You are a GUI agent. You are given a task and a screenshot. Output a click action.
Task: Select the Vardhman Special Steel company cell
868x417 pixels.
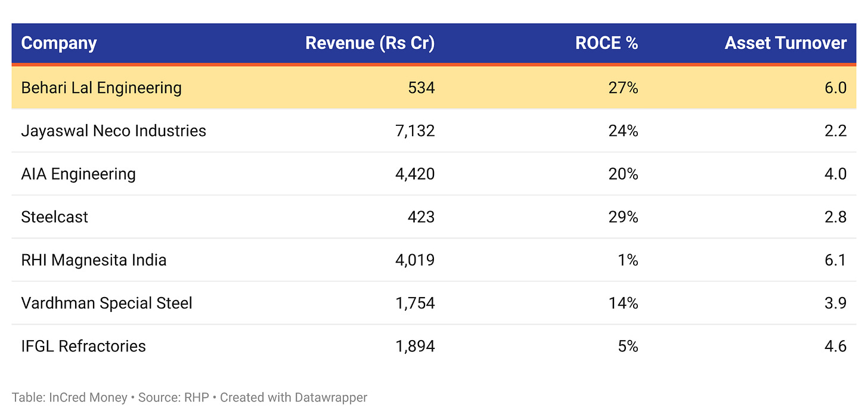(107, 303)
